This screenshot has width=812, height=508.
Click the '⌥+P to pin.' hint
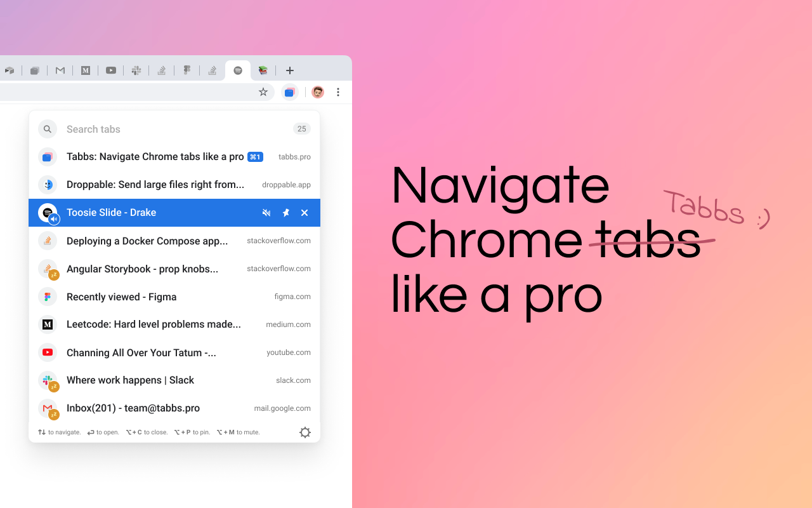[192, 432]
